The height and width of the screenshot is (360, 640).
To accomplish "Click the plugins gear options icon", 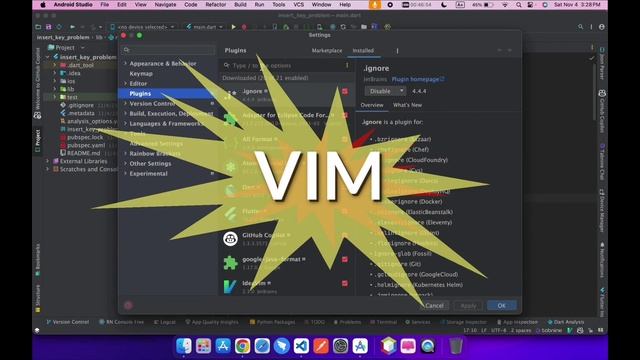I will [397, 51].
